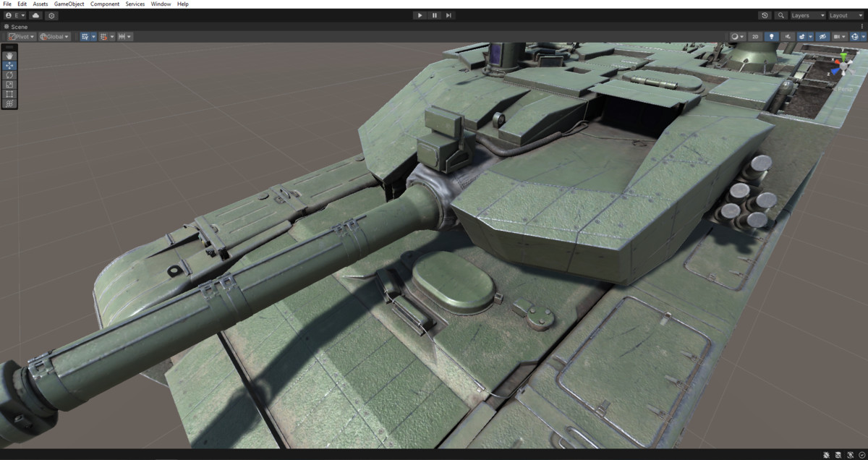Mute Scene view audio
The width and height of the screenshot is (868, 460).
coord(788,36)
